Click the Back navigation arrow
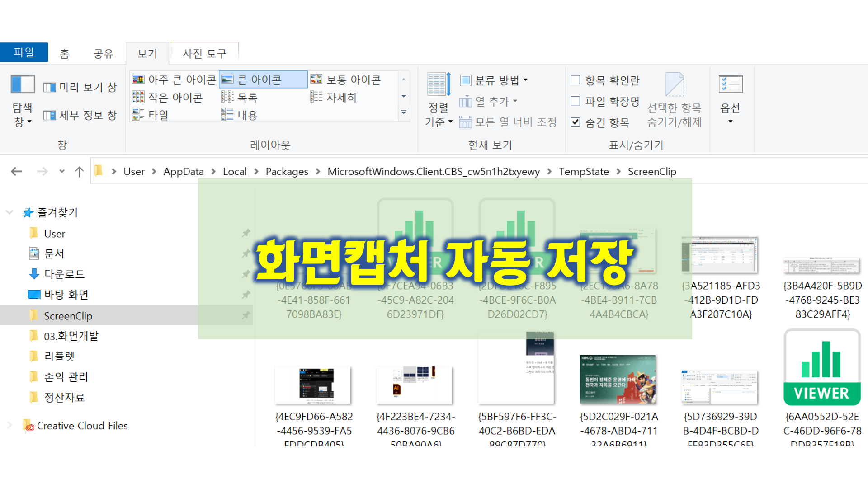 click(17, 171)
